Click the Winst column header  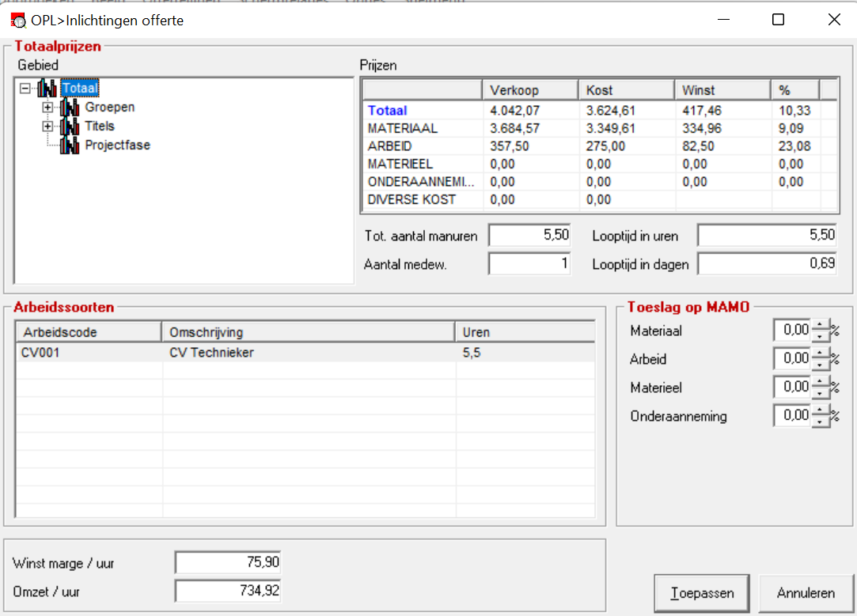pos(722,89)
